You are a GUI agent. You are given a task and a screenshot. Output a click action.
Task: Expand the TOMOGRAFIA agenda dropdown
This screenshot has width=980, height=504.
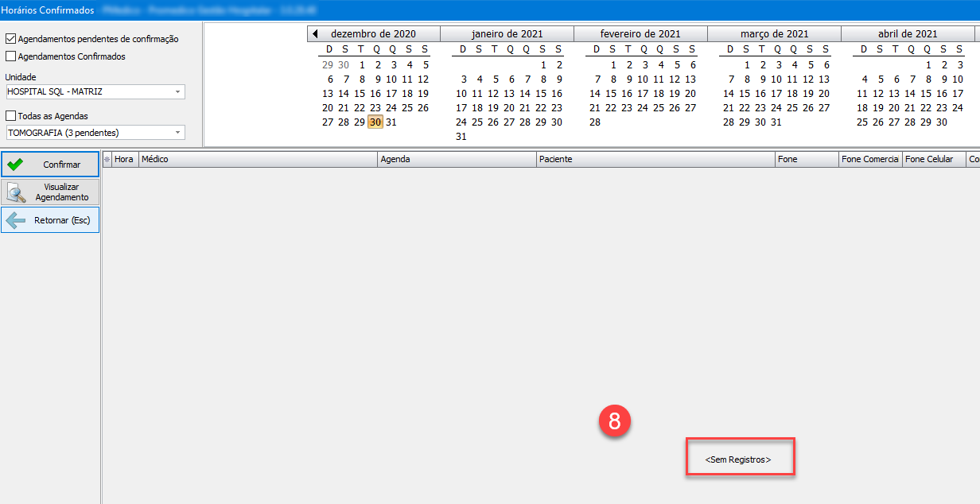(x=177, y=133)
